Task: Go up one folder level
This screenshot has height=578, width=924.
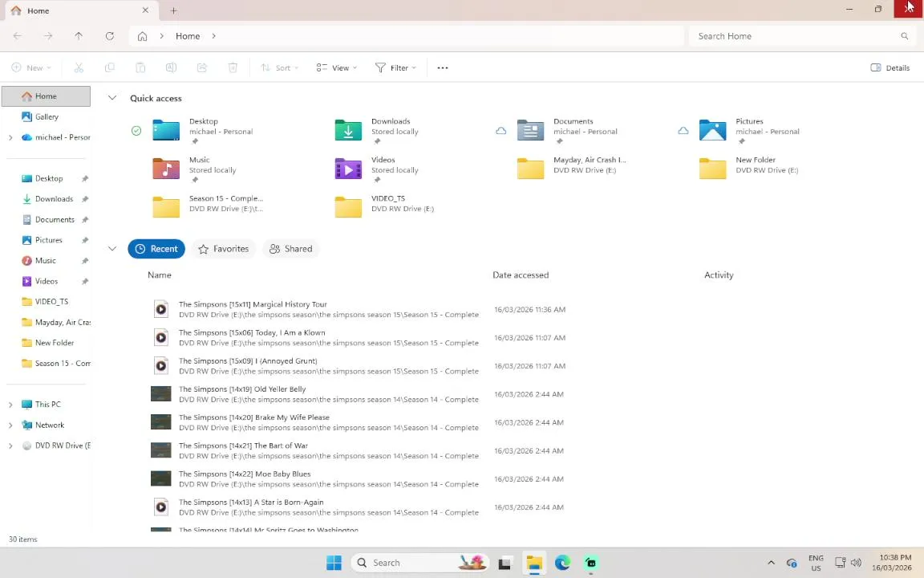Action: 79,36
